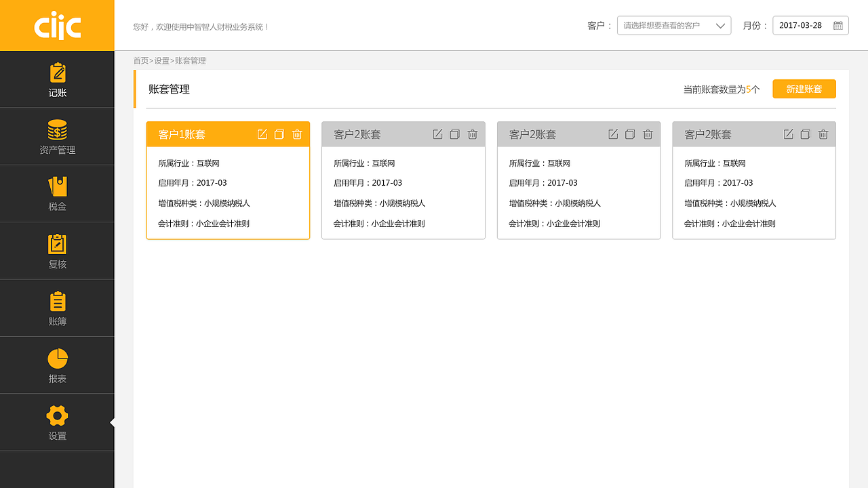Click 启用年月：2017-03 in 客户1账套 card

(193, 183)
